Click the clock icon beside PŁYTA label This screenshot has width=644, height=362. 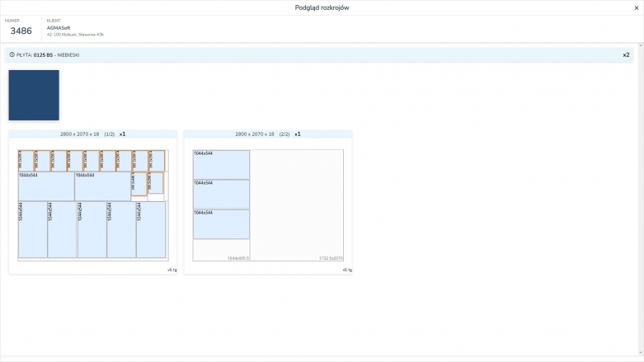pyautogui.click(x=12, y=55)
